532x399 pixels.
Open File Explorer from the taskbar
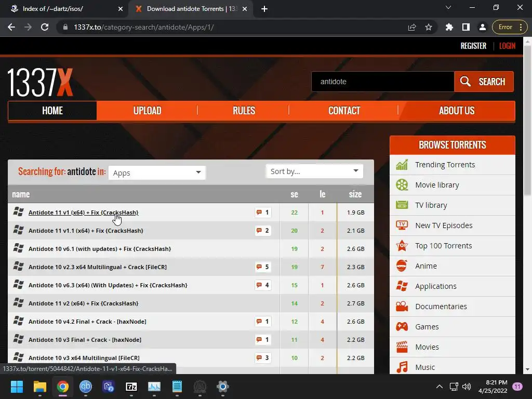39,387
